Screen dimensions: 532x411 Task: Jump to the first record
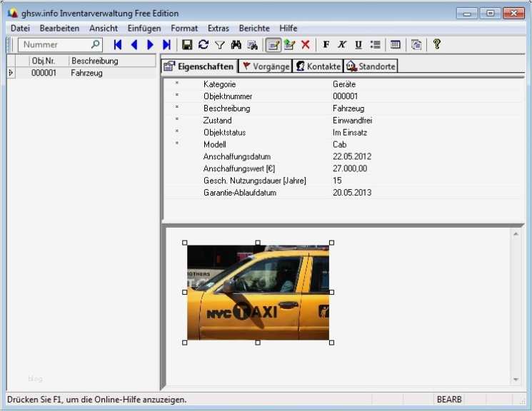click(118, 45)
